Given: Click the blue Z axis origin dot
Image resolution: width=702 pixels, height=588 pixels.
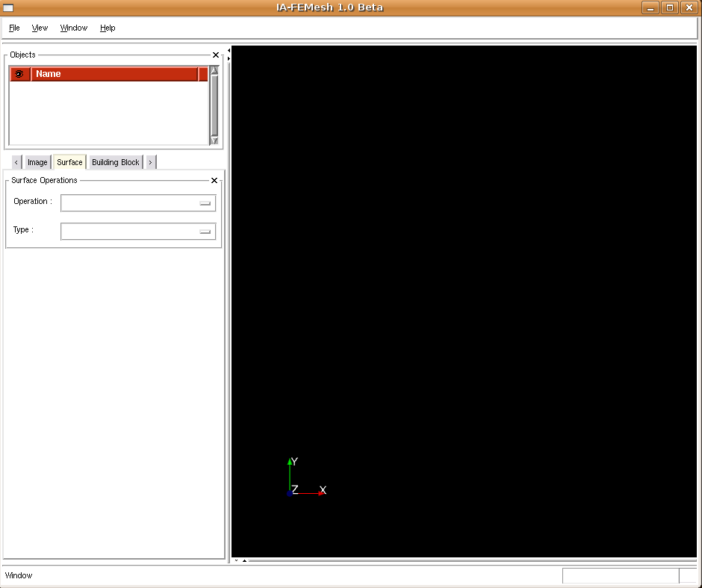Looking at the screenshot, I should point(289,493).
